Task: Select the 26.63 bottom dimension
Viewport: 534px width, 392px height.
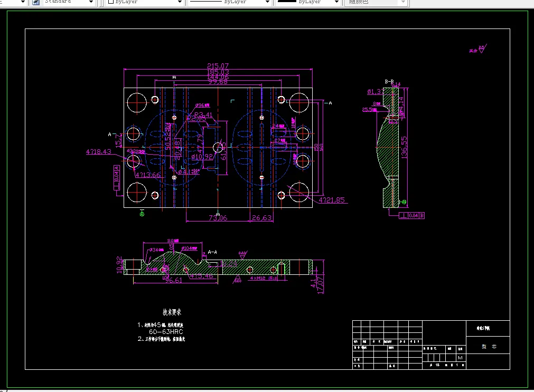Action: [x=261, y=218]
